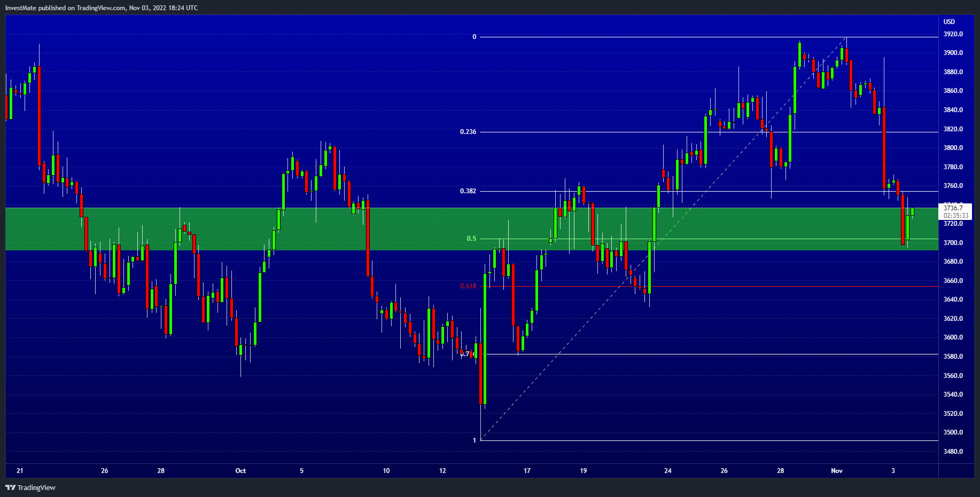The image size is (980, 497).
Task: Click the 0.618 Fibonacci level label
Action: [468, 286]
